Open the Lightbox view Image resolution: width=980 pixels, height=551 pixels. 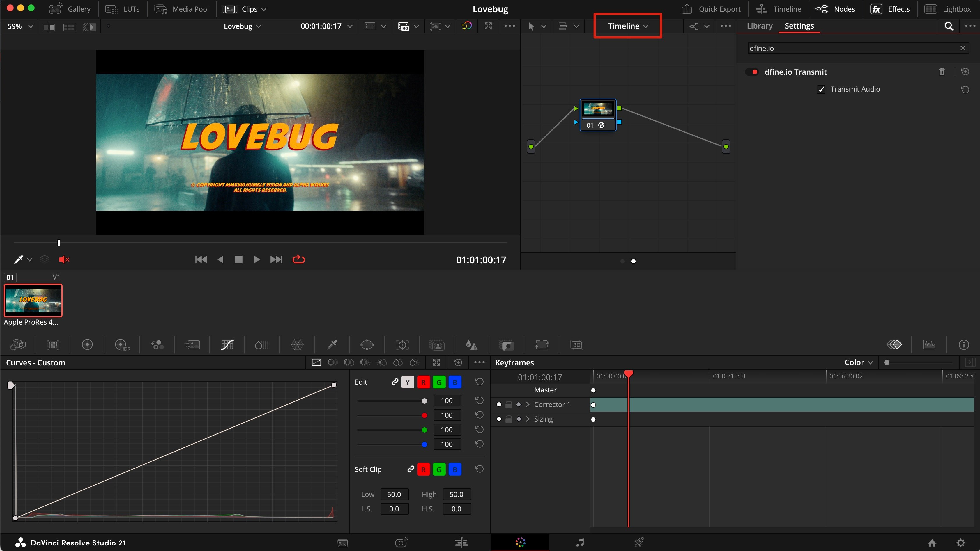click(948, 9)
